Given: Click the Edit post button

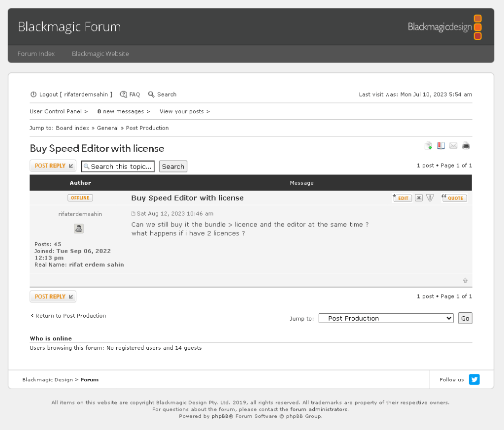Looking at the screenshot, I should (402, 198).
